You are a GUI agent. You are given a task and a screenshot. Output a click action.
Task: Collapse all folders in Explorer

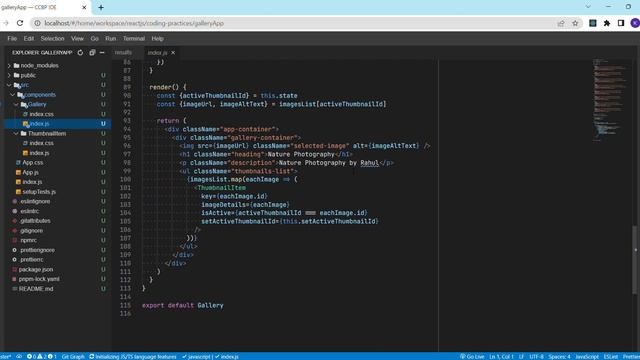pyautogui.click(x=92, y=53)
